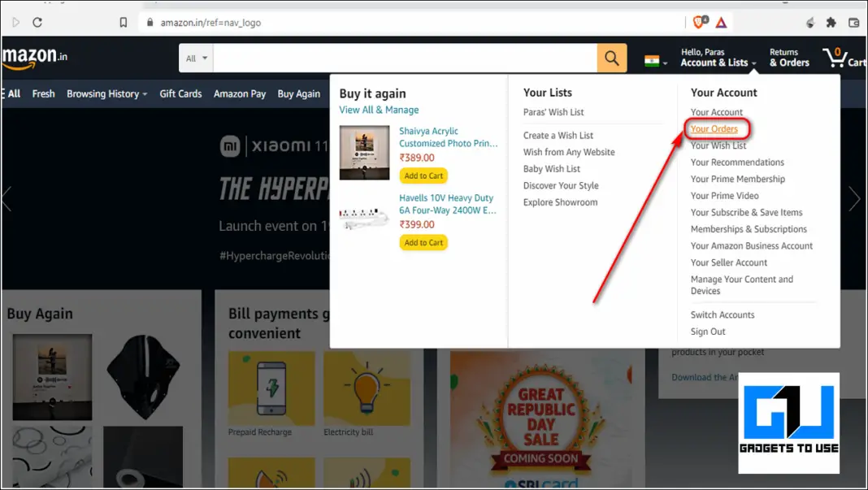Click the India flag language selector
This screenshot has height=490, width=868.
655,61
